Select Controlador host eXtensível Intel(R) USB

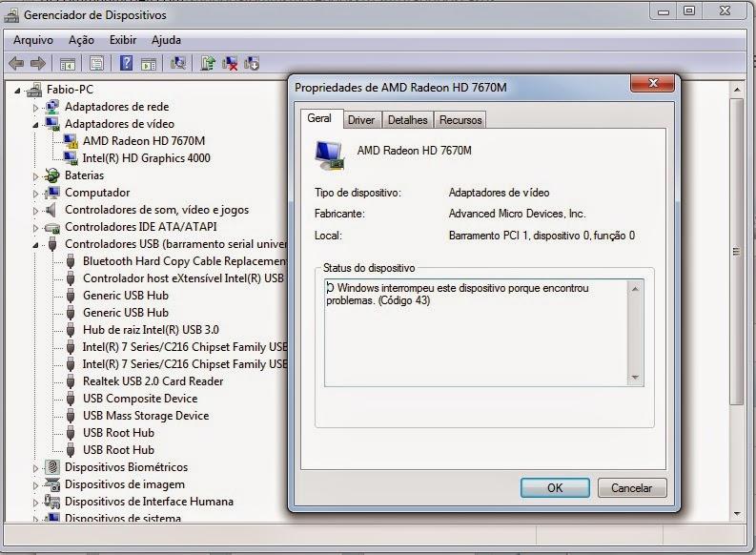(x=184, y=278)
